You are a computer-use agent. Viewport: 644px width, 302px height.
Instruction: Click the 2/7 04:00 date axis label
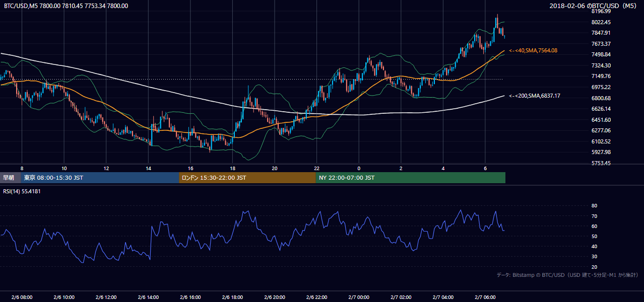coord(443,297)
